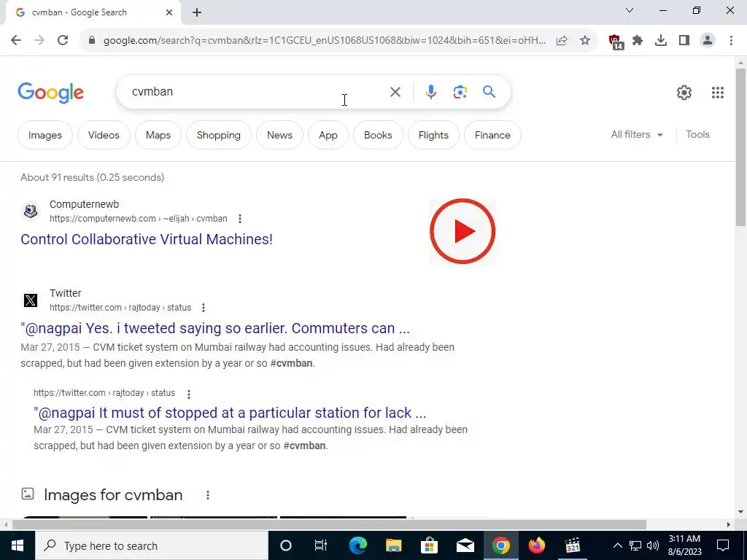
Task: Open the Computernewb site favicon
Action: pos(31,211)
